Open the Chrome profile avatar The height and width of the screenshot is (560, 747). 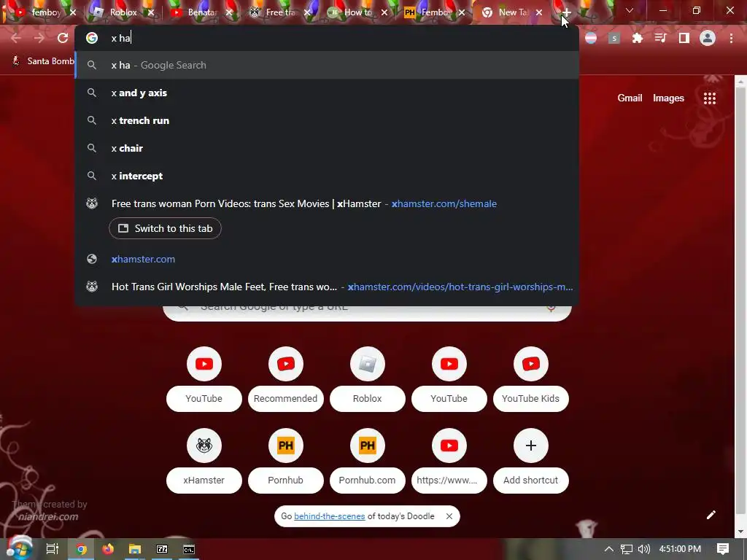pos(708,38)
